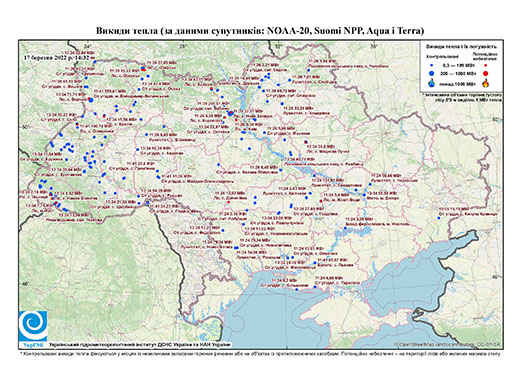Click the footnote text below the map

point(260,353)
